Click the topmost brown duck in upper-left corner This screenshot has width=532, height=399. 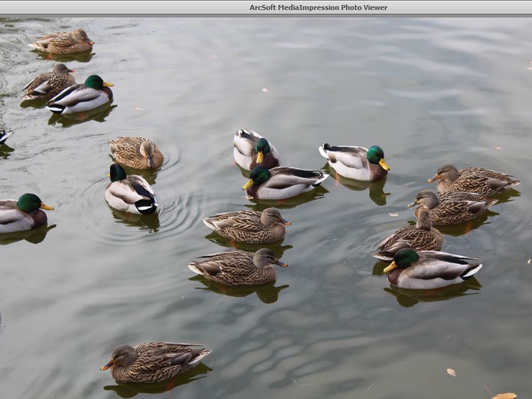click(62, 42)
